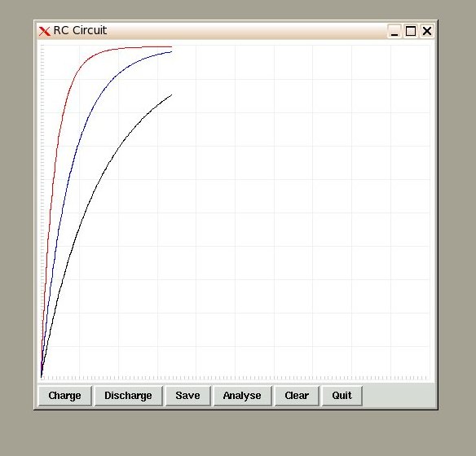
Task: Close the RC Circuit window
Action: click(x=427, y=31)
